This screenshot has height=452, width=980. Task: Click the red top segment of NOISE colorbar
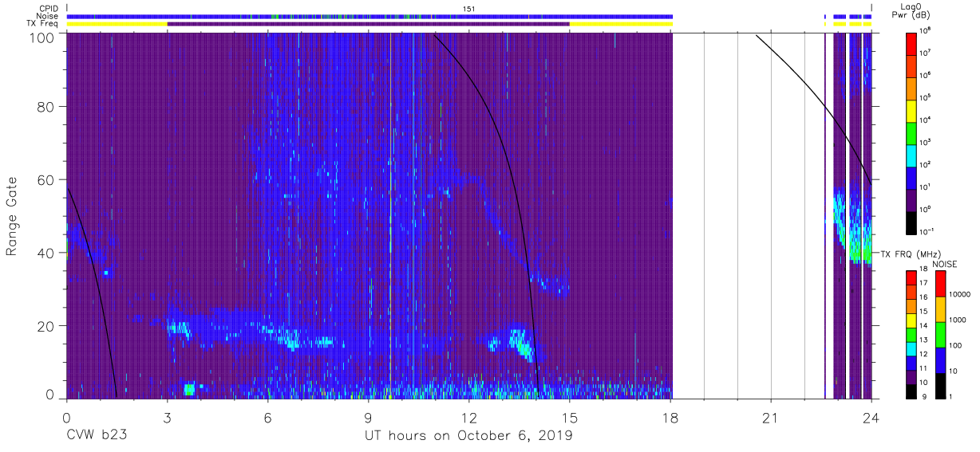[x=940, y=284]
